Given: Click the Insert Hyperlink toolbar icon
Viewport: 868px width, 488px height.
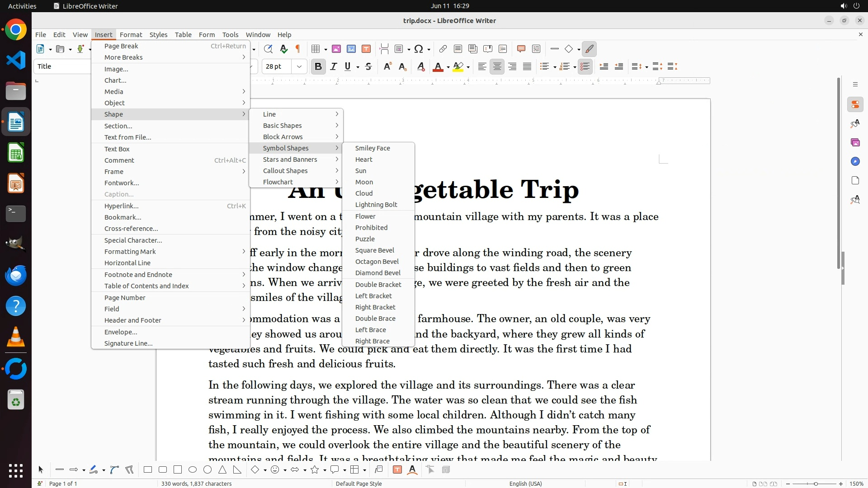Looking at the screenshot, I should (443, 49).
